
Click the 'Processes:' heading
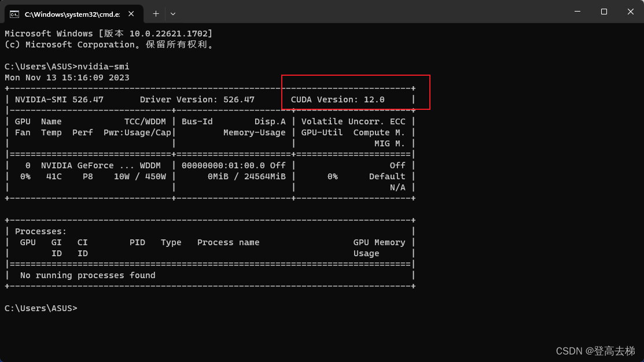(x=41, y=231)
